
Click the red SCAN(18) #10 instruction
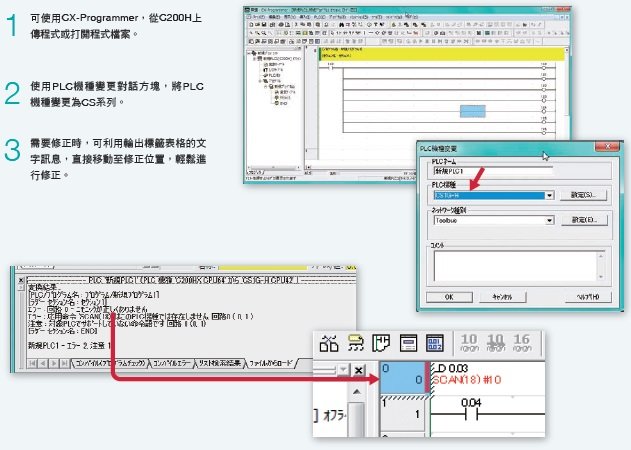(x=467, y=380)
